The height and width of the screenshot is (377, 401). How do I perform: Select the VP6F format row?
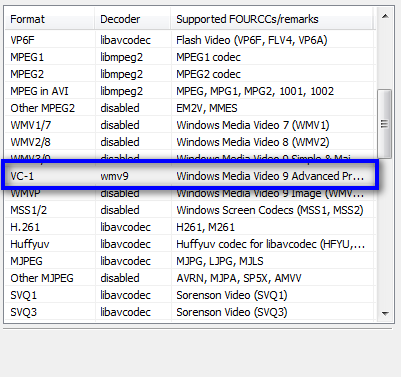pyautogui.click(x=190, y=40)
